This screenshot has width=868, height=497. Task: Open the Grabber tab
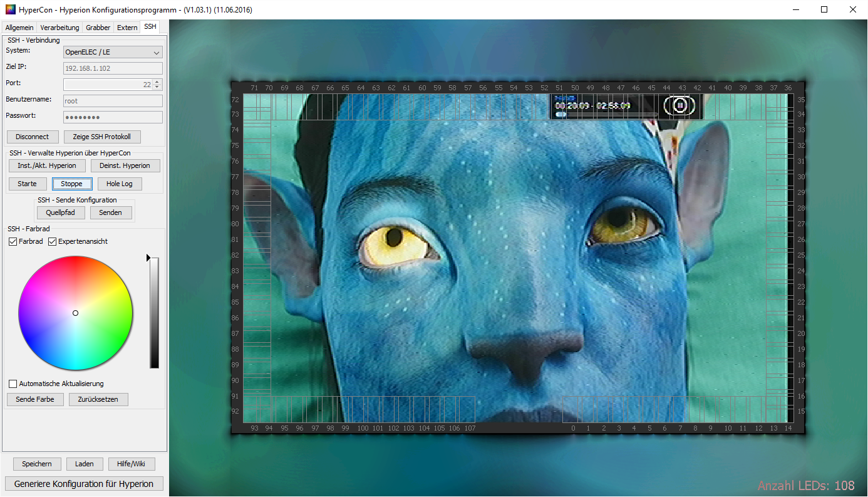(98, 28)
